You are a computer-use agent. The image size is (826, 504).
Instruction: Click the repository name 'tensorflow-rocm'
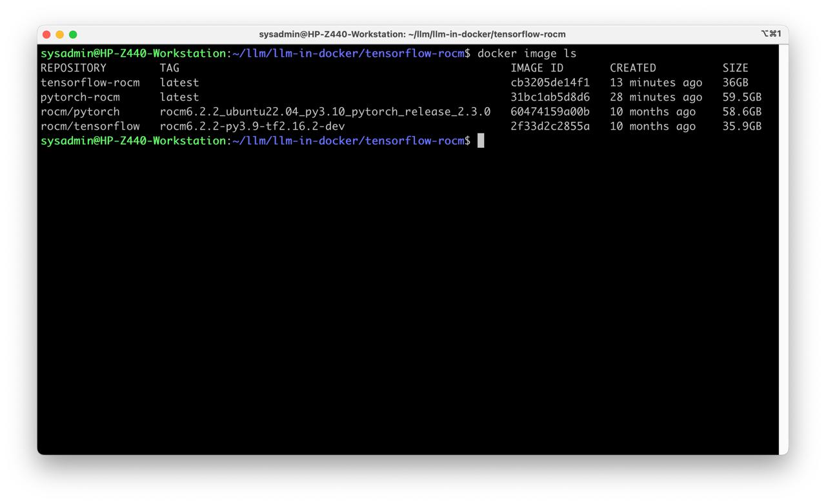click(x=90, y=83)
